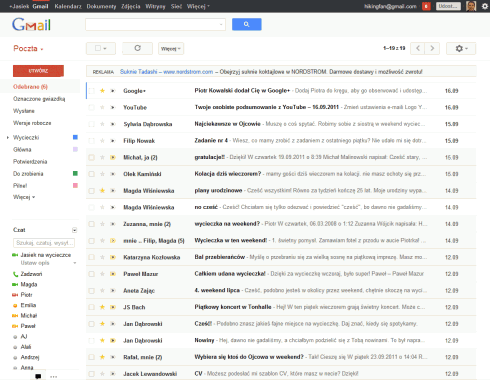Click the red UTWÓRZ compose button

click(38, 71)
